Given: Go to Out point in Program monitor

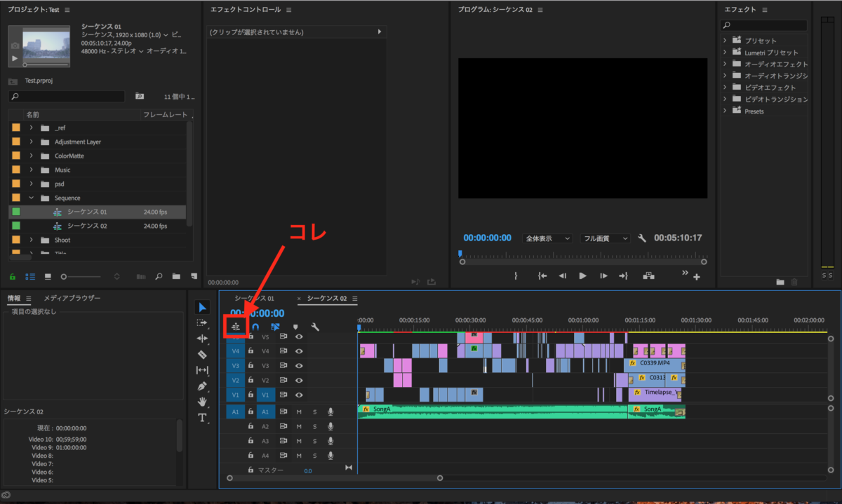Looking at the screenshot, I should pyautogui.click(x=623, y=276).
